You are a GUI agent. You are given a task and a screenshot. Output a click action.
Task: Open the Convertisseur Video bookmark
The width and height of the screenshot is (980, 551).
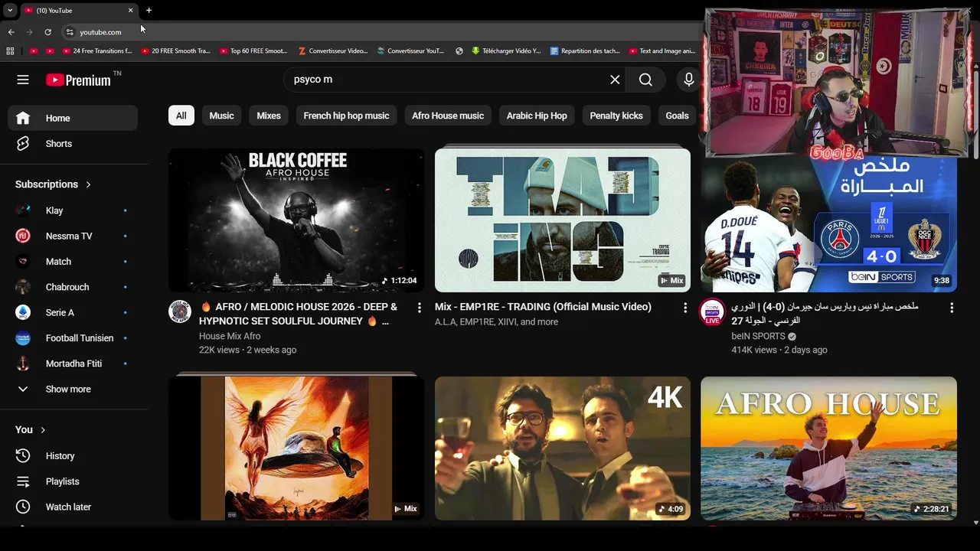tap(333, 51)
